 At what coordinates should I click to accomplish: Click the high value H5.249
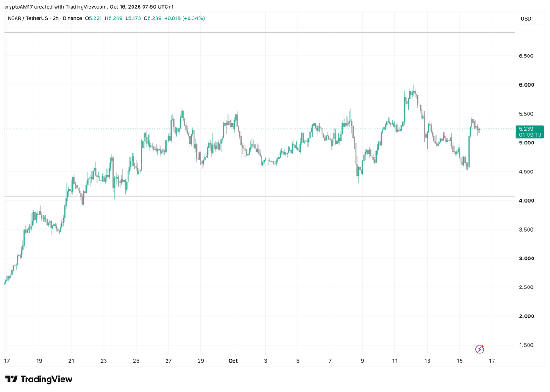(x=114, y=18)
